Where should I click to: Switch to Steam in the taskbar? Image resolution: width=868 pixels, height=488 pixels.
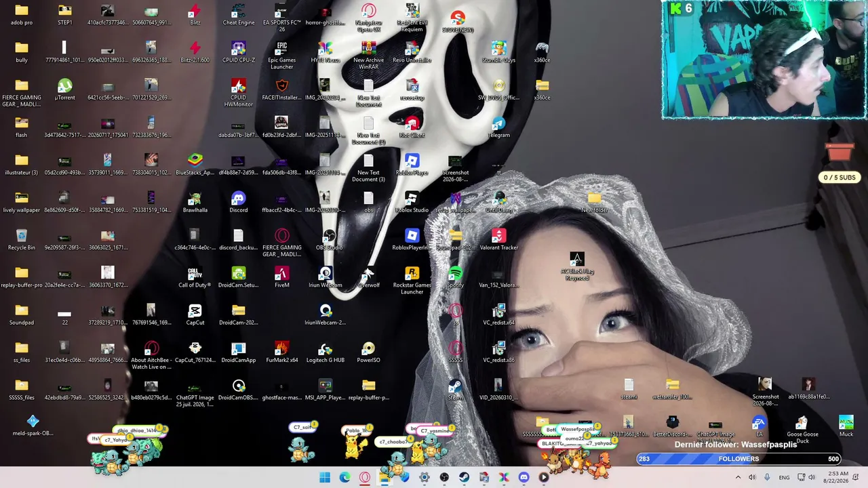click(x=464, y=478)
